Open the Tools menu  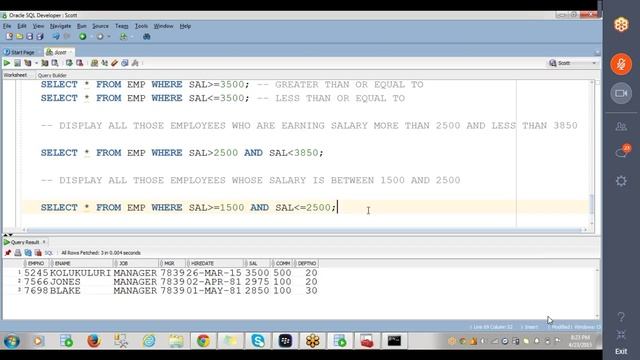[x=141, y=26]
